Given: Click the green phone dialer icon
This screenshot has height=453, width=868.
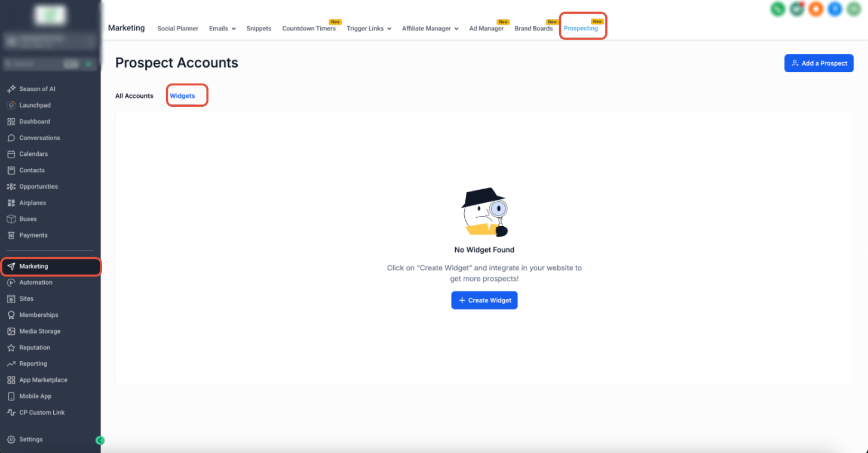Looking at the screenshot, I should coord(777,9).
